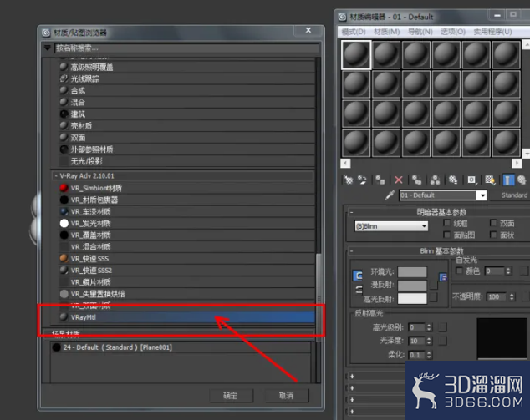Image resolution: width=530 pixels, height=420 pixels.
Task: Open the 01 - Default material name dropdown
Action: click(482, 195)
